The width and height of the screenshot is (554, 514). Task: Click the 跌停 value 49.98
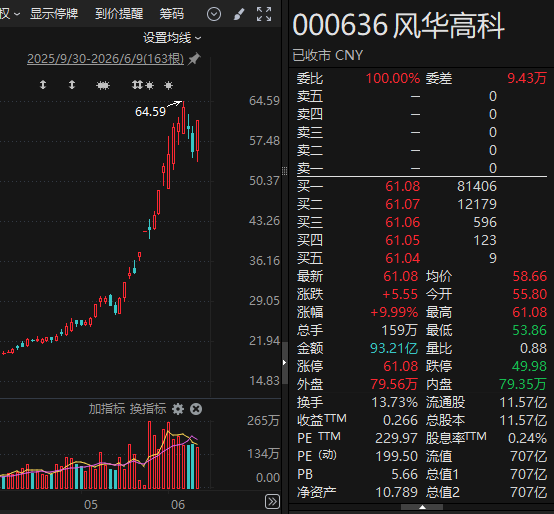[x=530, y=366]
